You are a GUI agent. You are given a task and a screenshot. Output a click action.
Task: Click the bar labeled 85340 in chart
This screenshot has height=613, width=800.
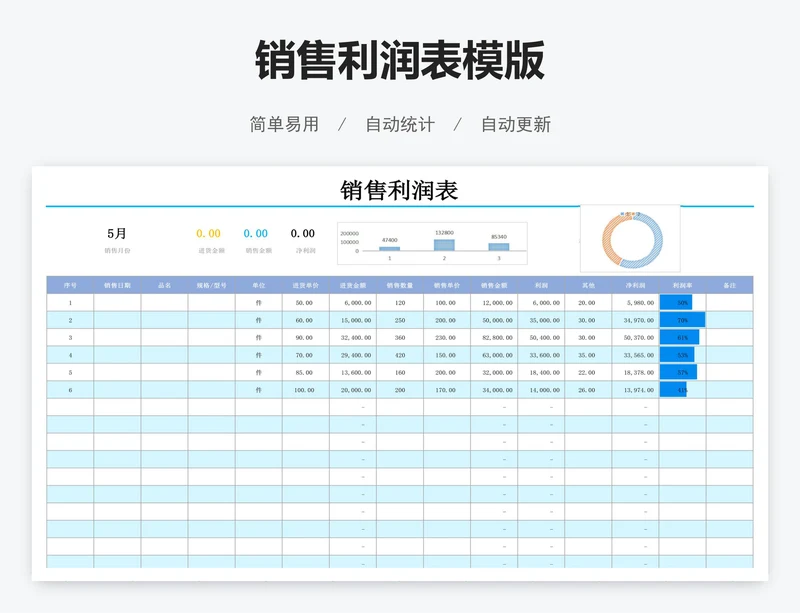498,247
